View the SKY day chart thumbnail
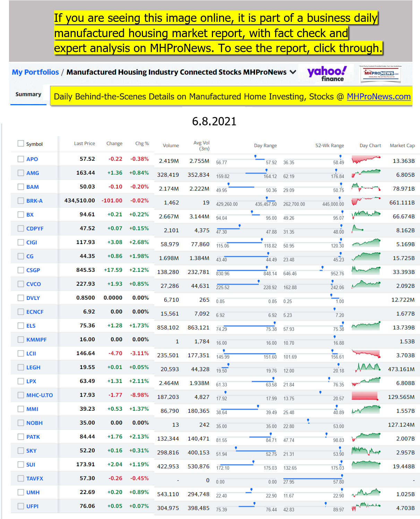 (366, 451)
